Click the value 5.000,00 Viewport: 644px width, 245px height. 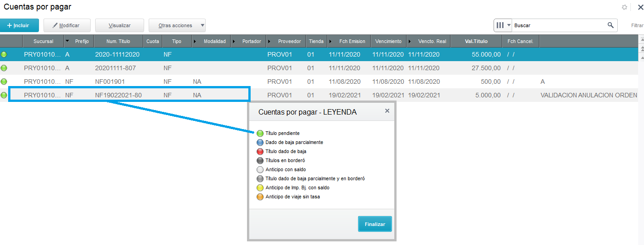[x=489, y=95]
